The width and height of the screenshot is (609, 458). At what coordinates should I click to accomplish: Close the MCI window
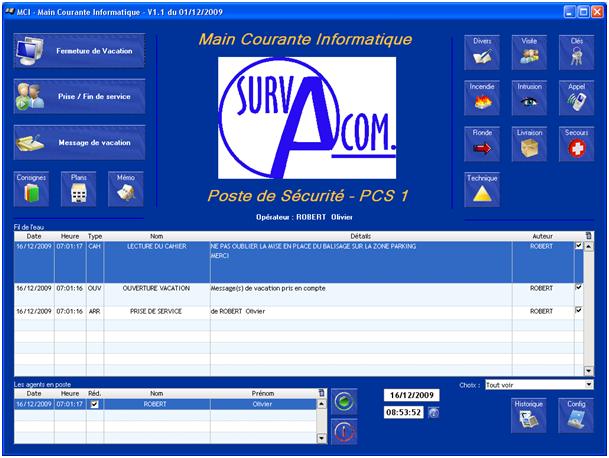pyautogui.click(x=597, y=12)
